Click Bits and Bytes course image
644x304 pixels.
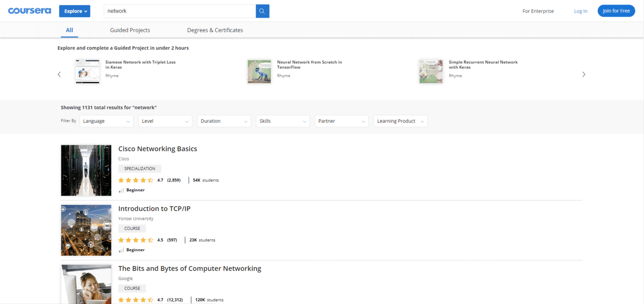click(86, 284)
